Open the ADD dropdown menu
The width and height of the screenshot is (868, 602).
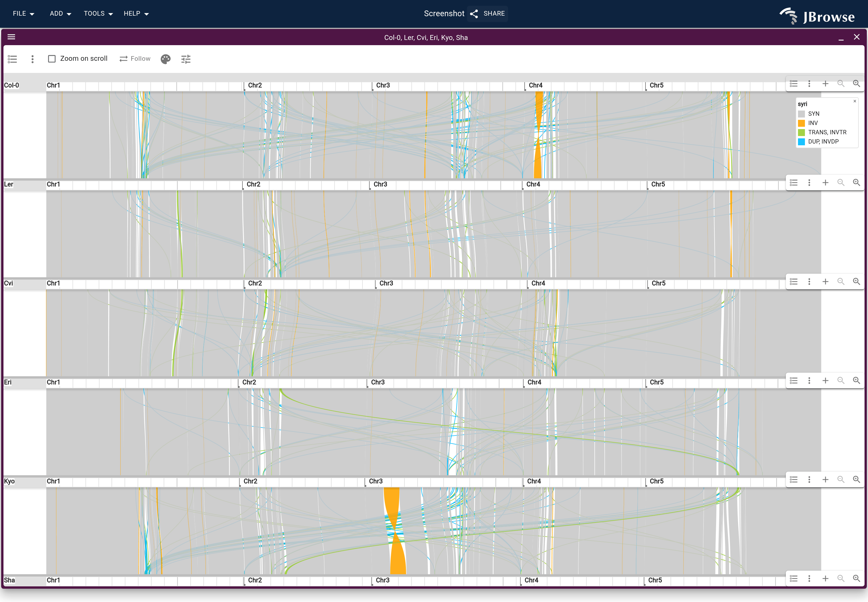(60, 14)
